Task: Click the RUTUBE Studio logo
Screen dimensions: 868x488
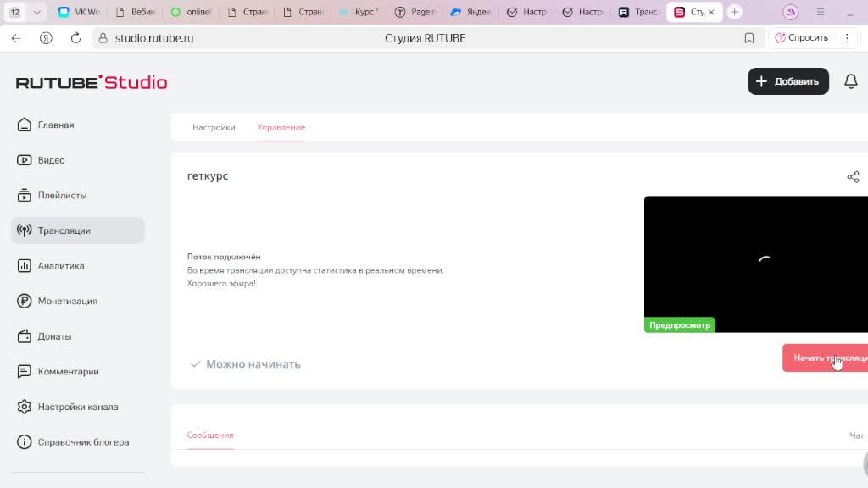Action: 92,82
